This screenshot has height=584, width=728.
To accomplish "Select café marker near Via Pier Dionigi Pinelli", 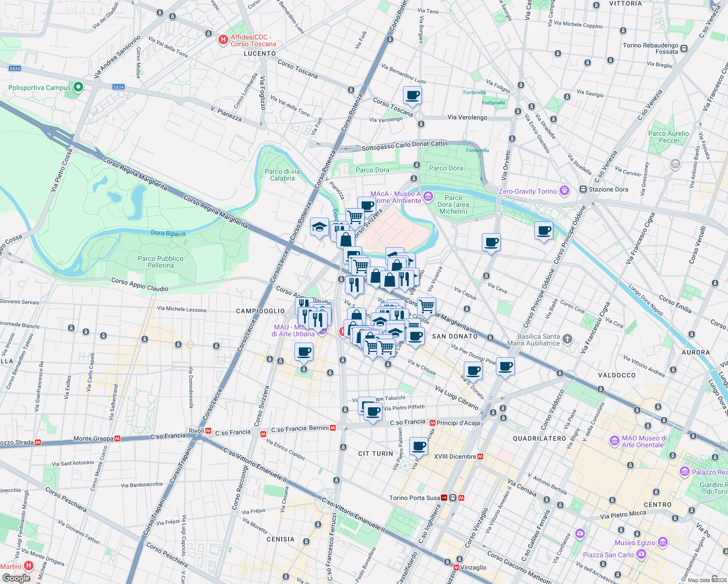I will (505, 366).
